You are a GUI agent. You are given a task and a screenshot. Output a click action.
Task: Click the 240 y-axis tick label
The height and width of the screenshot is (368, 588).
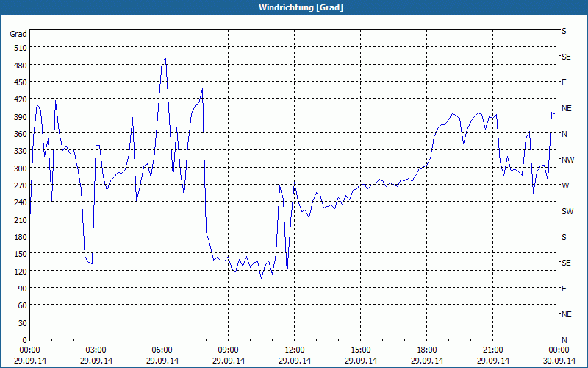point(21,203)
